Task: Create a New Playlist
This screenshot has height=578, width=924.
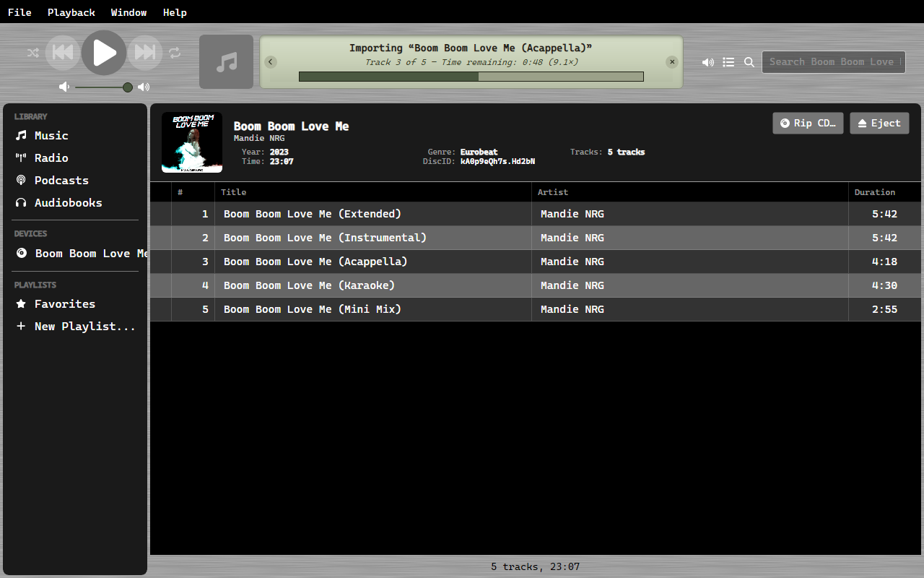Action: pyautogui.click(x=75, y=327)
